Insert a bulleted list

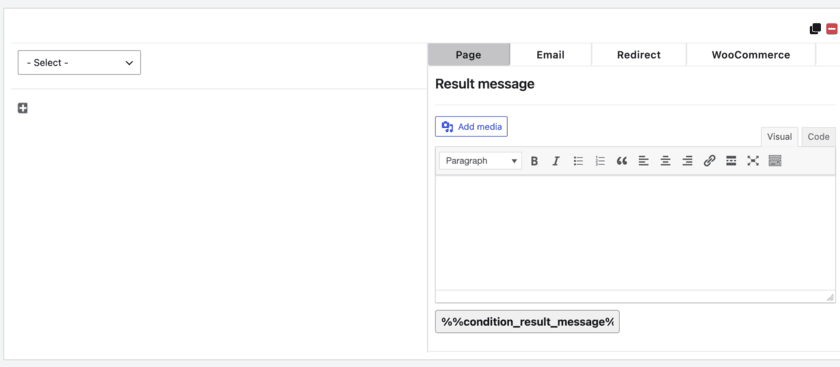point(578,161)
